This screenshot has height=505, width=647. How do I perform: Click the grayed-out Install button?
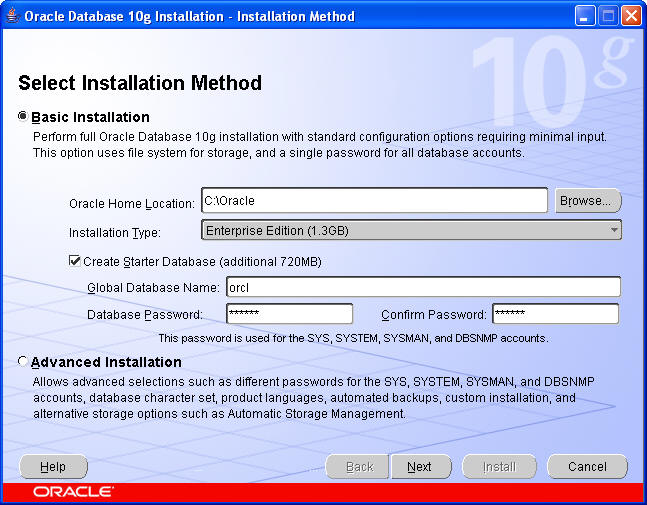[499, 467]
